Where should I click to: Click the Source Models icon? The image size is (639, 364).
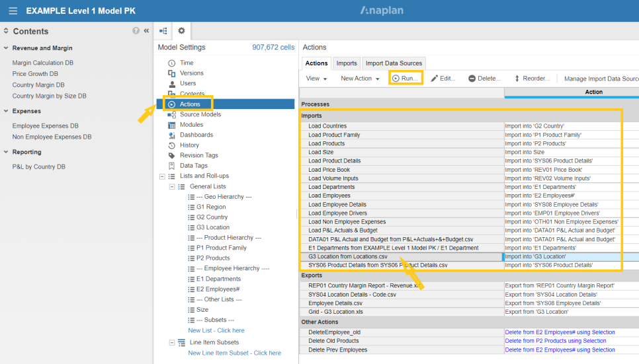tap(172, 115)
